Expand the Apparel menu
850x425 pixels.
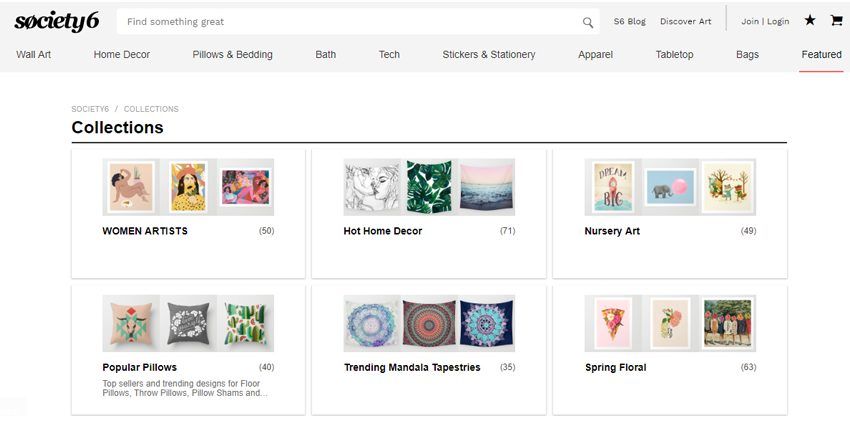pyautogui.click(x=595, y=54)
